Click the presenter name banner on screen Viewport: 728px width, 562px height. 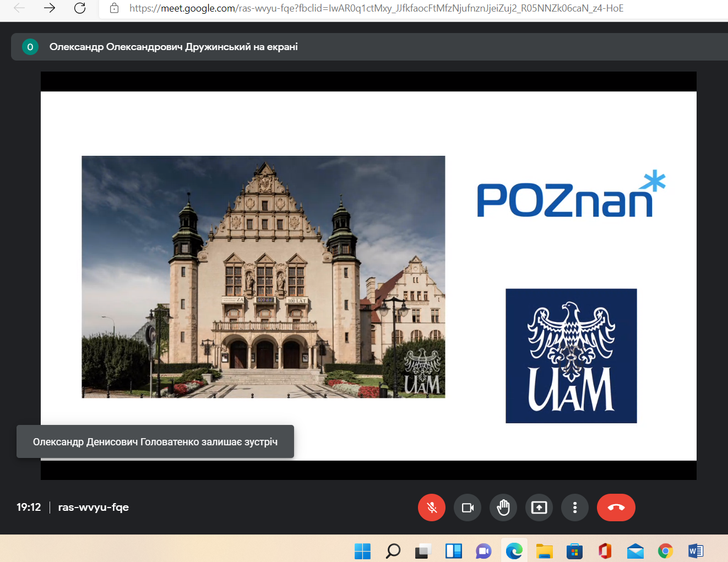(173, 47)
